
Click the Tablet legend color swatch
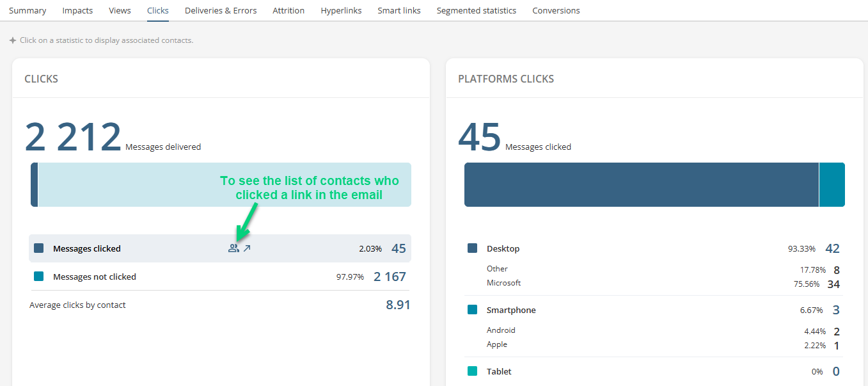(x=473, y=371)
